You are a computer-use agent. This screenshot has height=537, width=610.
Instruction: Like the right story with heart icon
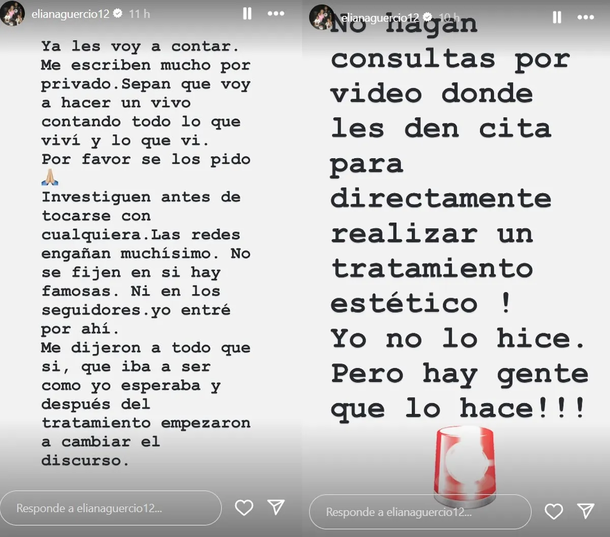tap(554, 511)
